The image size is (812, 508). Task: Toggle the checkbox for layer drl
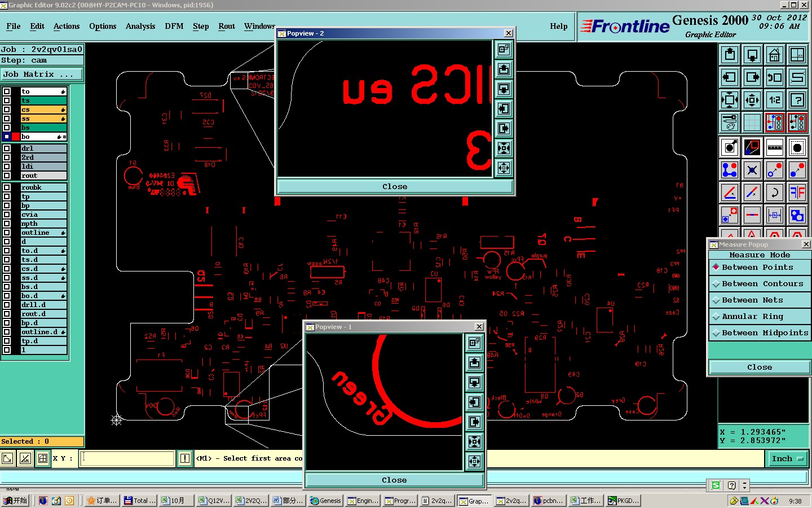(7, 148)
